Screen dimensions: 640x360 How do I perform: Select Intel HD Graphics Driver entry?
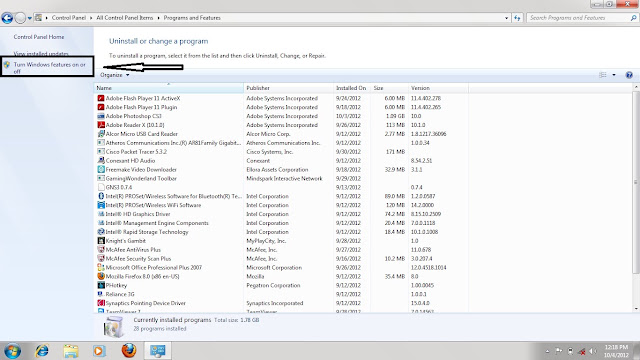coord(138,214)
